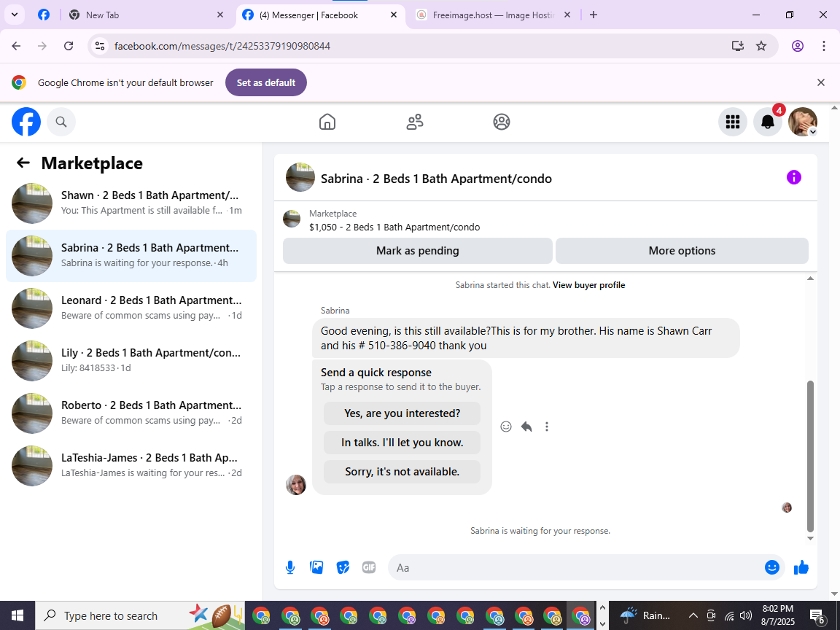Go to the Home feed icon
The width and height of the screenshot is (840, 630).
[x=327, y=122]
